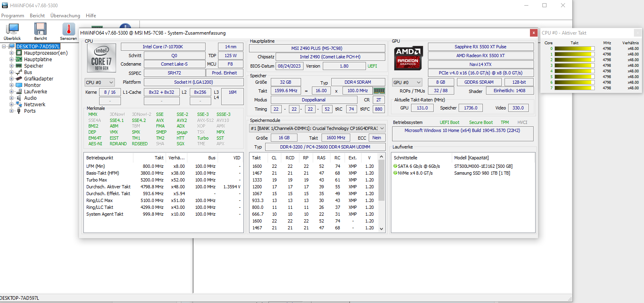This screenshot has width=644, height=303.
Task: Click the Comet Lake-S codename field
Action: click(x=174, y=64)
